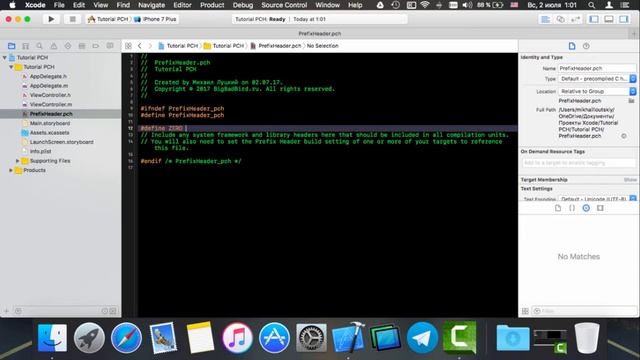
Task: Show the Project navigator
Action: tap(11, 46)
